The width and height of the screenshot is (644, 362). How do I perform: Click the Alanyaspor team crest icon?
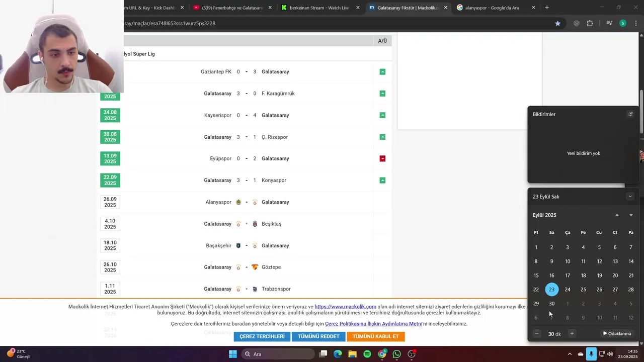(238, 202)
